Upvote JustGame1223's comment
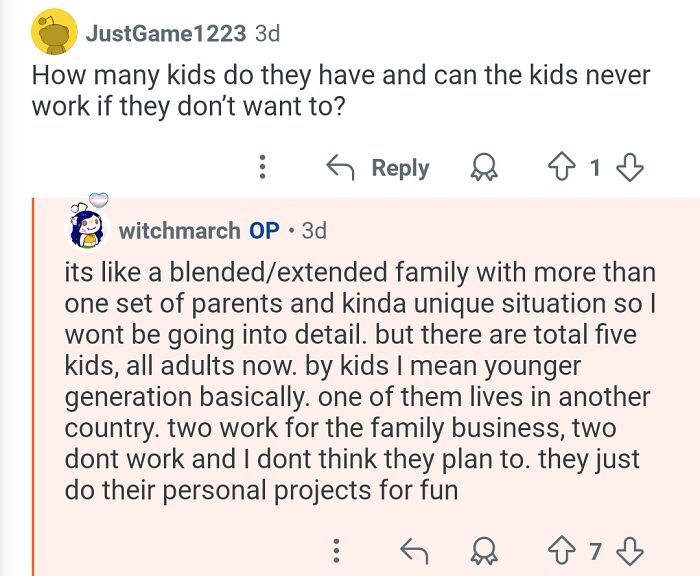Screen dimensions: 700x576 (x=562, y=167)
